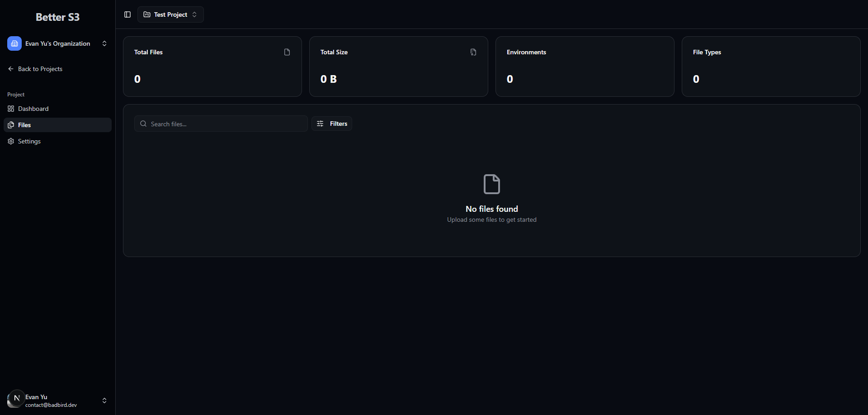Click the search magnifier icon
This screenshot has height=415, width=868.
tap(143, 124)
